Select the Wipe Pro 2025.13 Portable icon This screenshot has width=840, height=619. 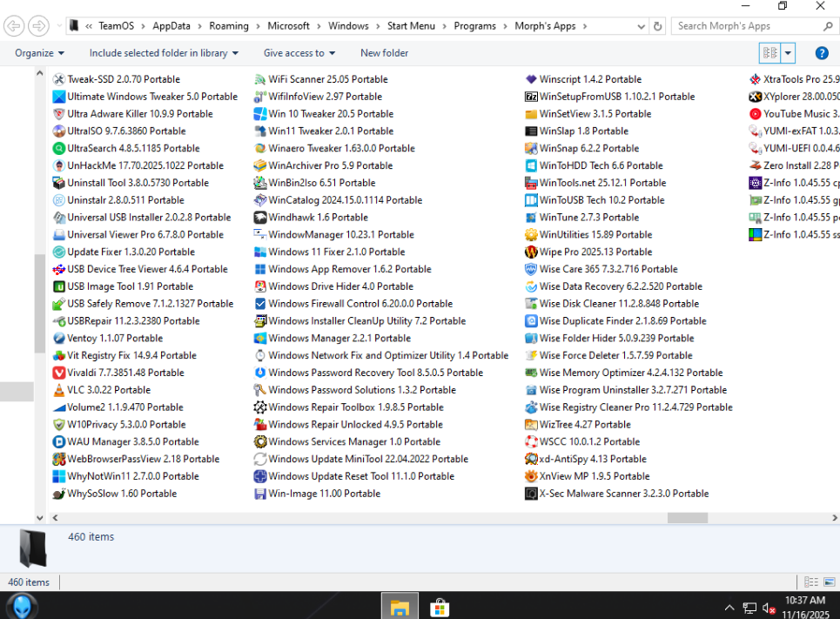[531, 252]
